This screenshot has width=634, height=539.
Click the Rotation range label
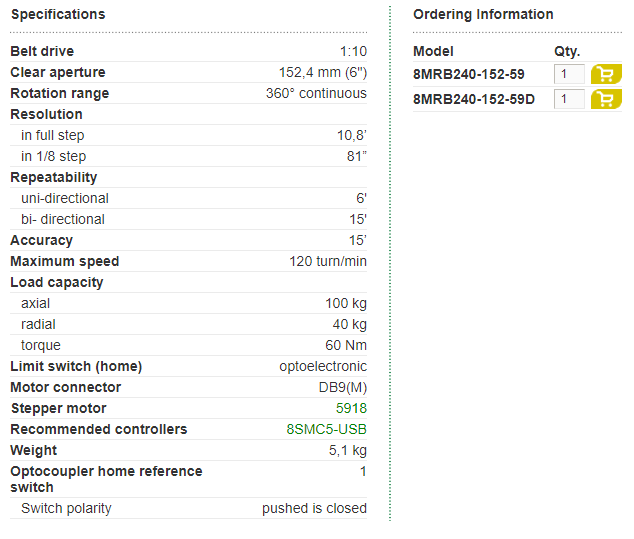60,93
